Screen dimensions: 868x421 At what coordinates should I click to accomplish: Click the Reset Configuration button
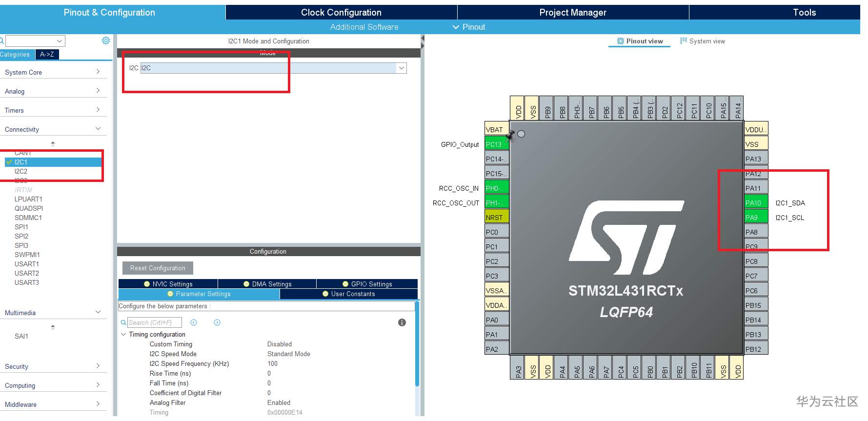point(158,268)
